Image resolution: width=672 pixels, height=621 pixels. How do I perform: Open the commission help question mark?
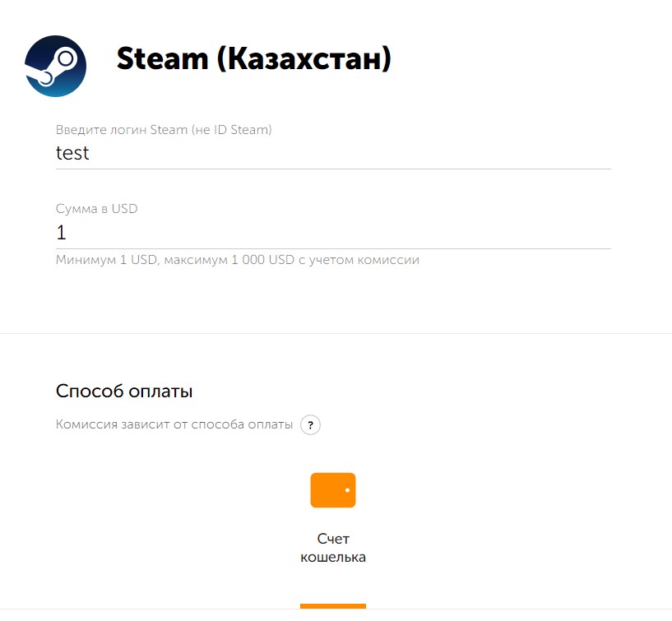(310, 425)
